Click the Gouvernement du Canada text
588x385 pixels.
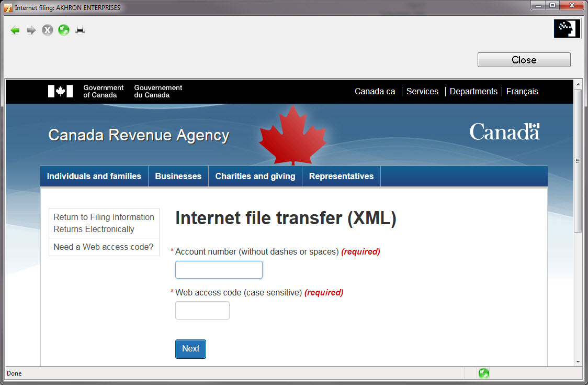pos(158,91)
